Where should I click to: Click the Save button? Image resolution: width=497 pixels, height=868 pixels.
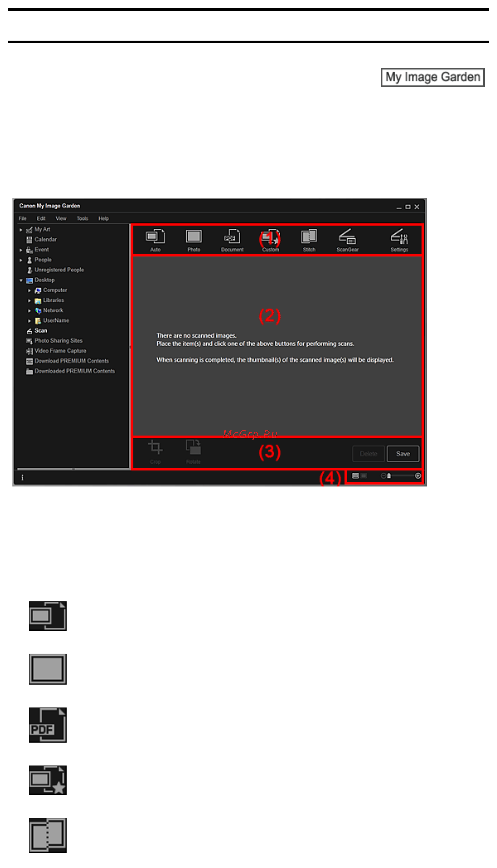[x=403, y=454]
